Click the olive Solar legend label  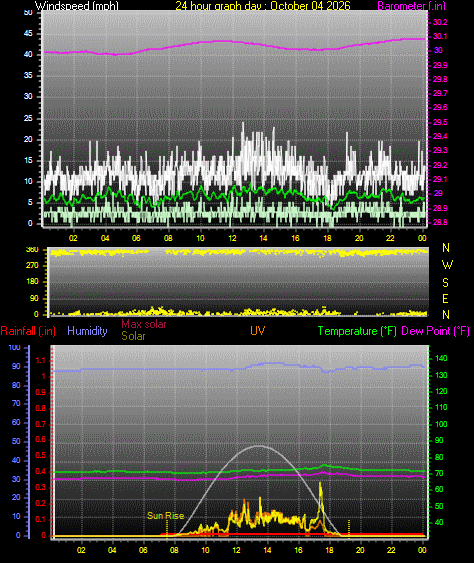pyautogui.click(x=133, y=336)
